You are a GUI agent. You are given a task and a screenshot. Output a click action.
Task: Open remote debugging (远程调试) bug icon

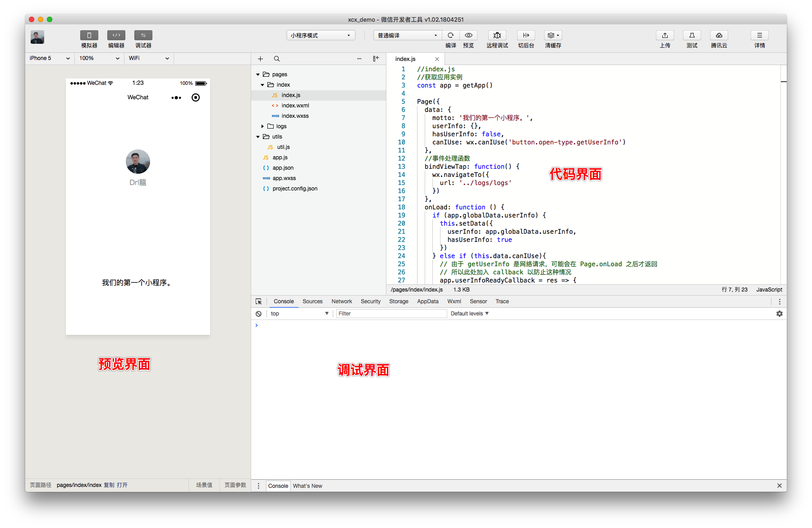tap(497, 35)
